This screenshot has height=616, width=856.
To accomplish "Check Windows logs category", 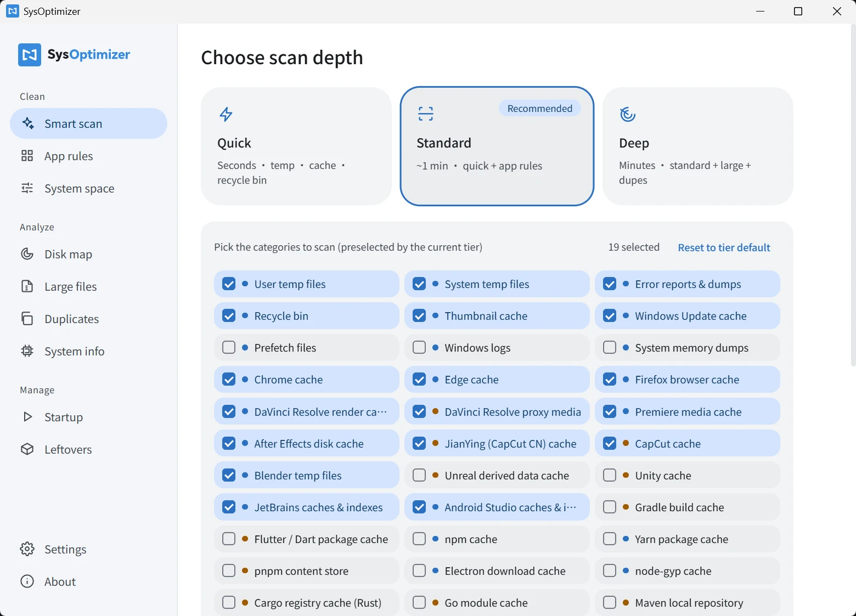I will click(x=419, y=348).
